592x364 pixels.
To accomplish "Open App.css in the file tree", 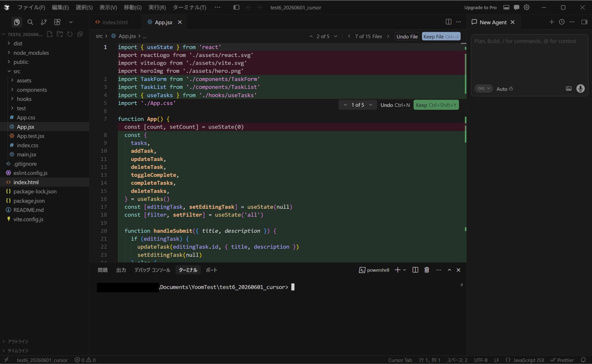I will tap(45, 117).
